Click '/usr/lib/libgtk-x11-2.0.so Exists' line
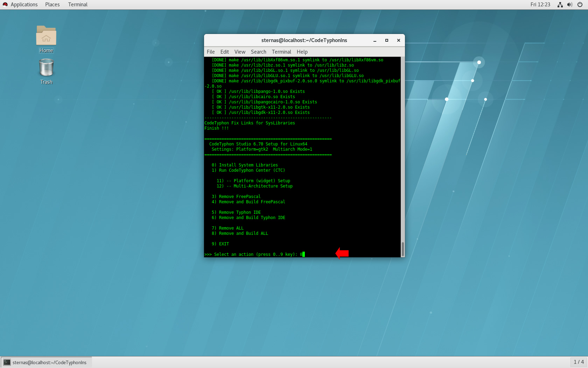Viewport: 588px width, 368px height. tap(261, 107)
